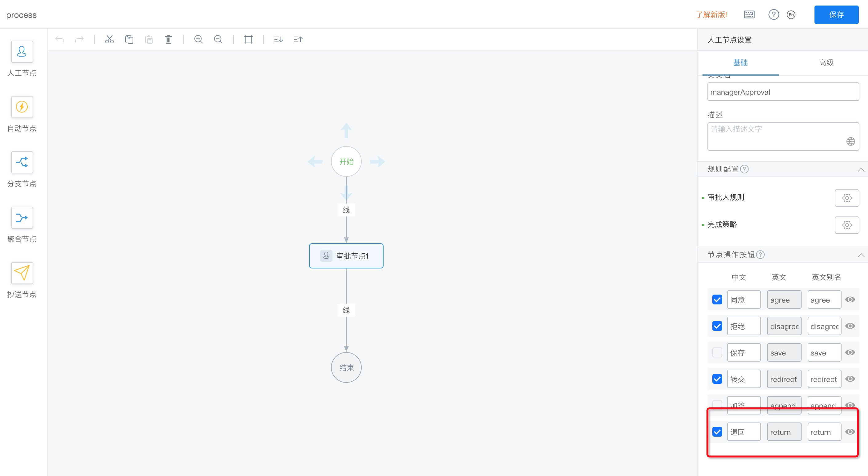Screen dimensions: 868x476
Task: Click the fit-to-canvas frame icon
Action: [248, 39]
